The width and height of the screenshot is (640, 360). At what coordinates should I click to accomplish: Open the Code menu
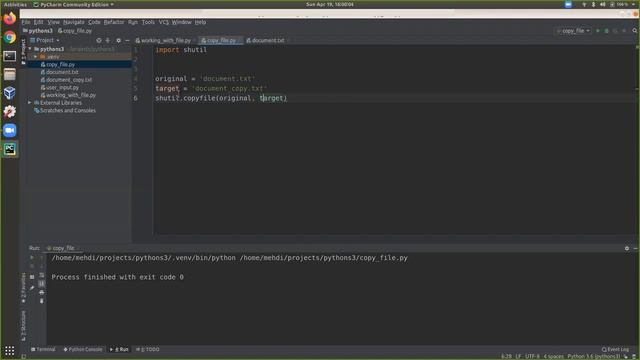[x=94, y=22]
